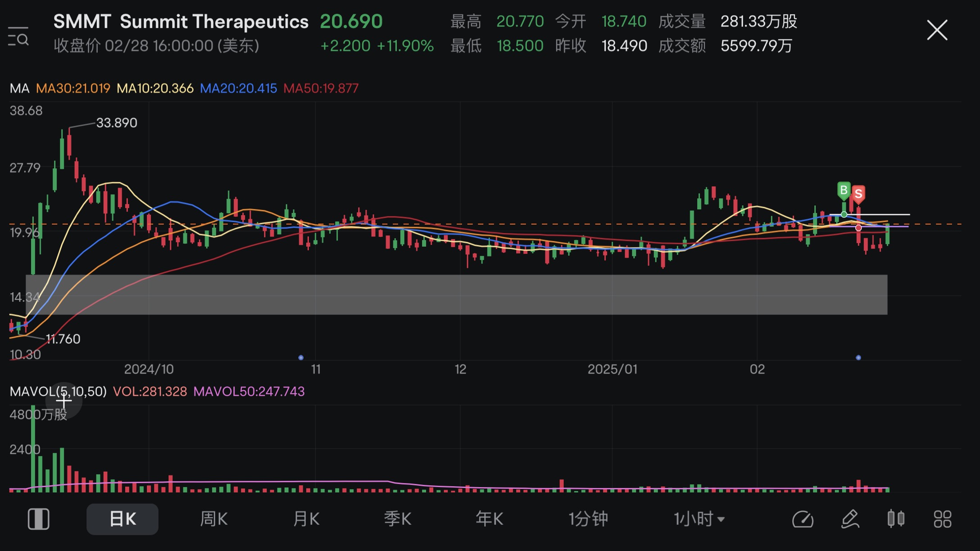Click the 2025/01 date axis label
980x551 pixels.
click(x=612, y=370)
